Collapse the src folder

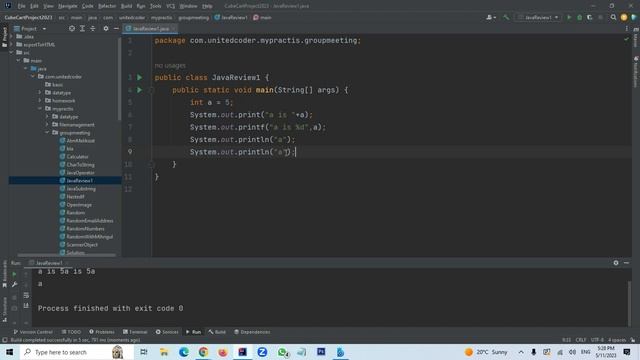tap(11, 53)
